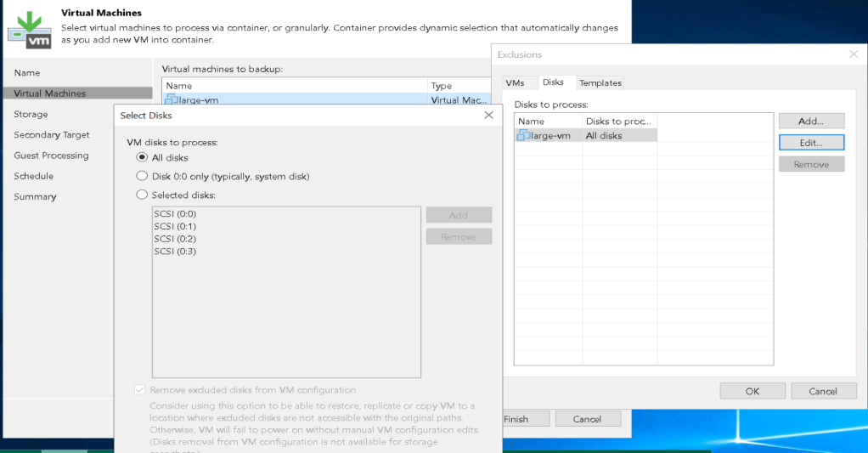The height and width of the screenshot is (453, 868).
Task: Select SCSI (0:2) in disk list
Action: tap(175, 239)
